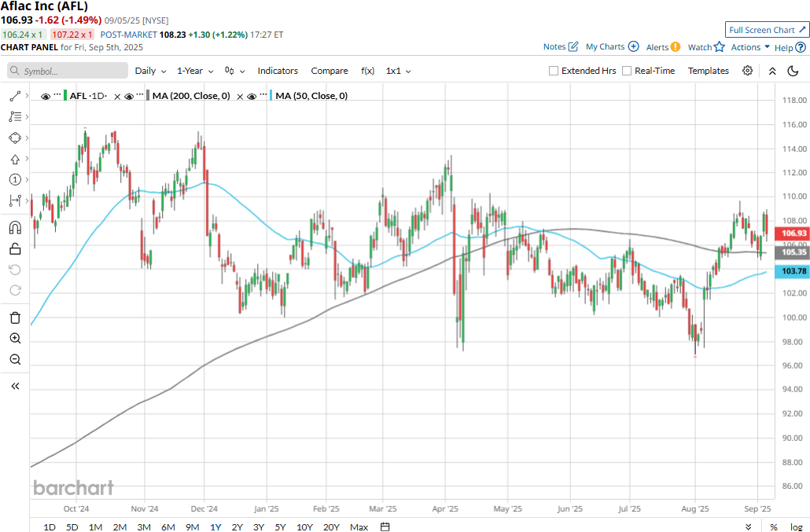Expand the Fibonacci tools flyout arrow

pyautogui.click(x=27, y=116)
